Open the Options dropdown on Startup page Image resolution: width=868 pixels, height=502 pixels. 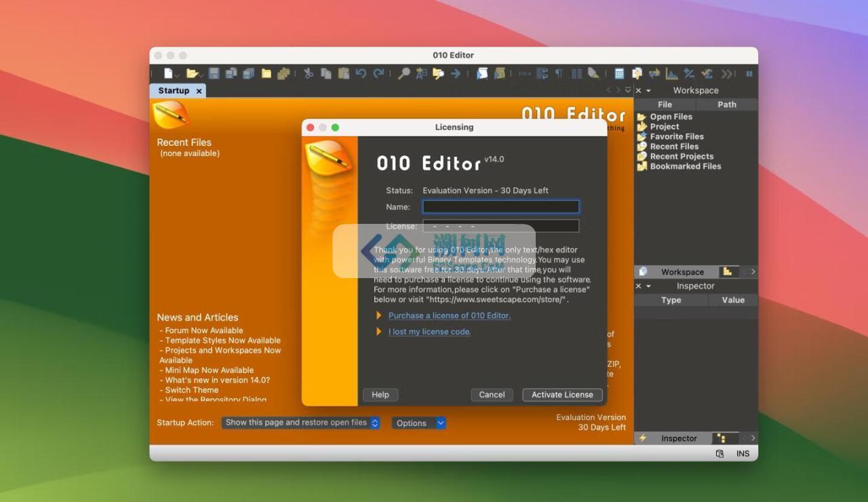coord(418,423)
